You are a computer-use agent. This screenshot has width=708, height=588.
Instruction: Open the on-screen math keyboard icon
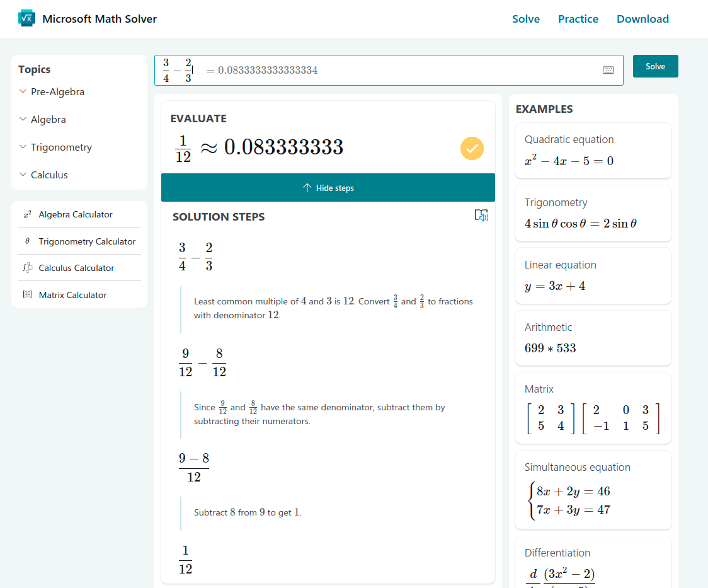pos(608,70)
